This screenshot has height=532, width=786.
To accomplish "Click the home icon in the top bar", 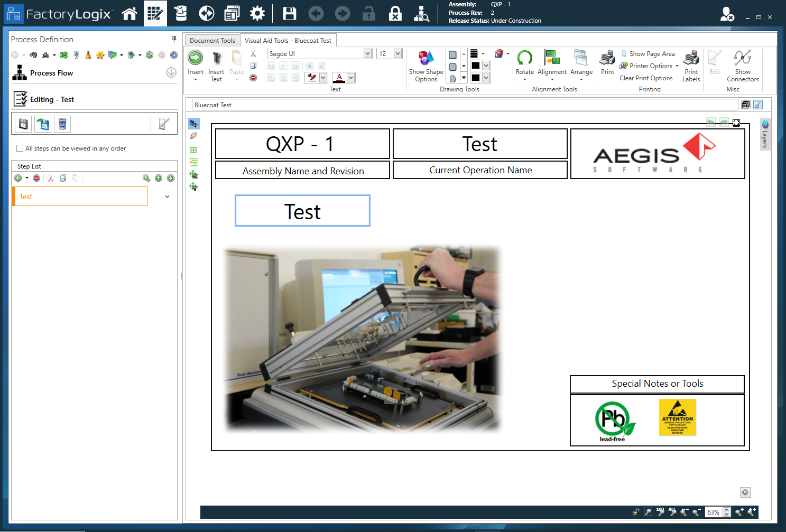I will coord(130,14).
